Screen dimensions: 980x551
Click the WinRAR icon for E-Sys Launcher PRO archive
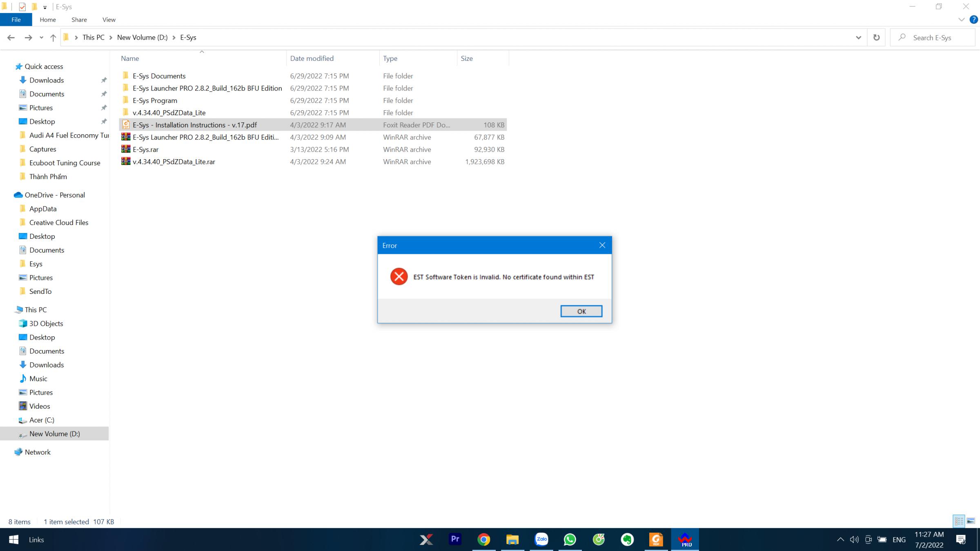(126, 137)
